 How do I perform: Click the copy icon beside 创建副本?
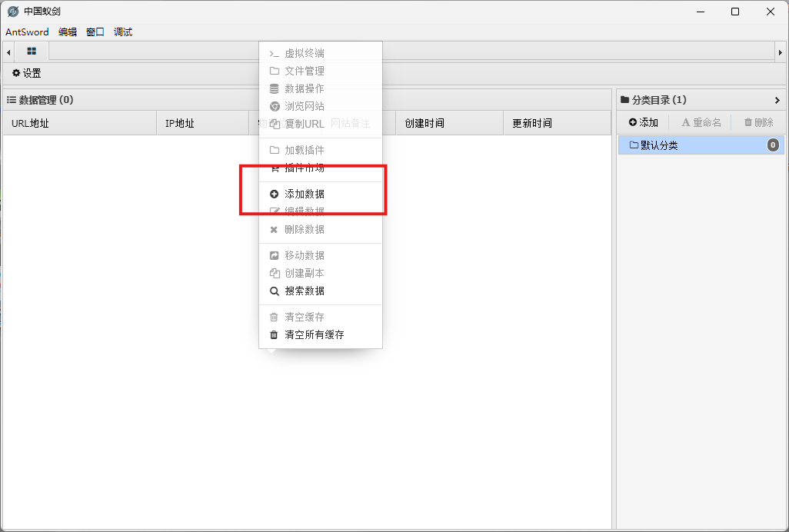point(275,273)
